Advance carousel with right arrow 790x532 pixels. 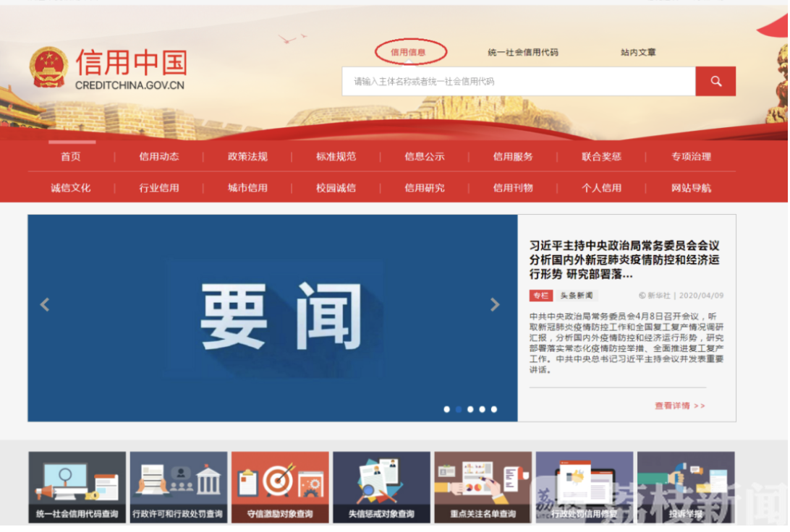click(x=495, y=304)
